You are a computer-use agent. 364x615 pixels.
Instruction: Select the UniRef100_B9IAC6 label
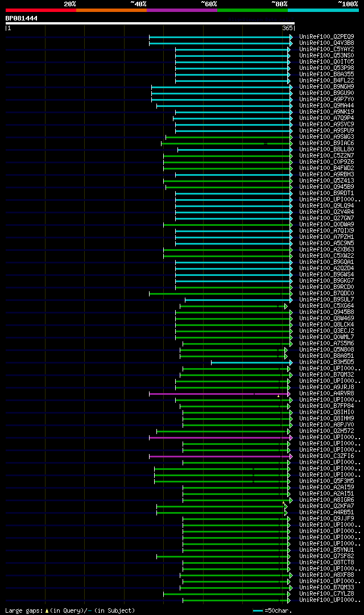[x=326, y=143]
